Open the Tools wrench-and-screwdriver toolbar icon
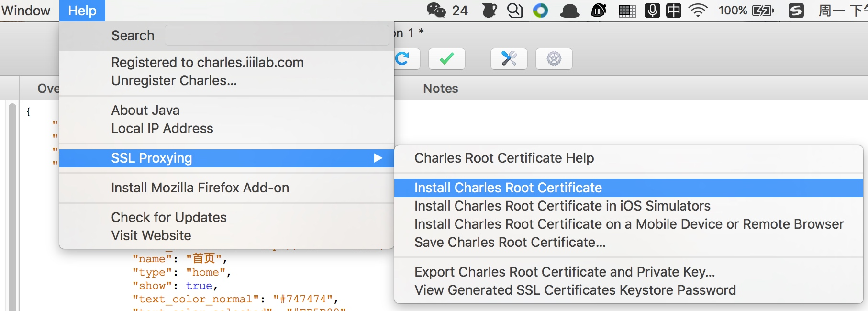Viewport: 868px width, 311px height. click(x=509, y=59)
